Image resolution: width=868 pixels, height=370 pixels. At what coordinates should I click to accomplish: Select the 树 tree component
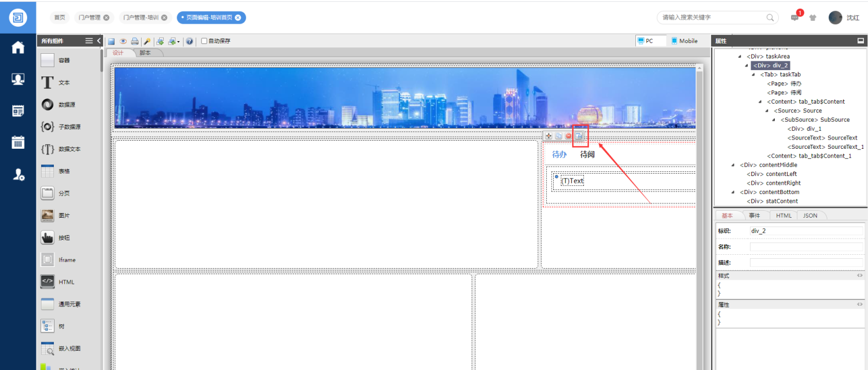[x=53, y=327]
